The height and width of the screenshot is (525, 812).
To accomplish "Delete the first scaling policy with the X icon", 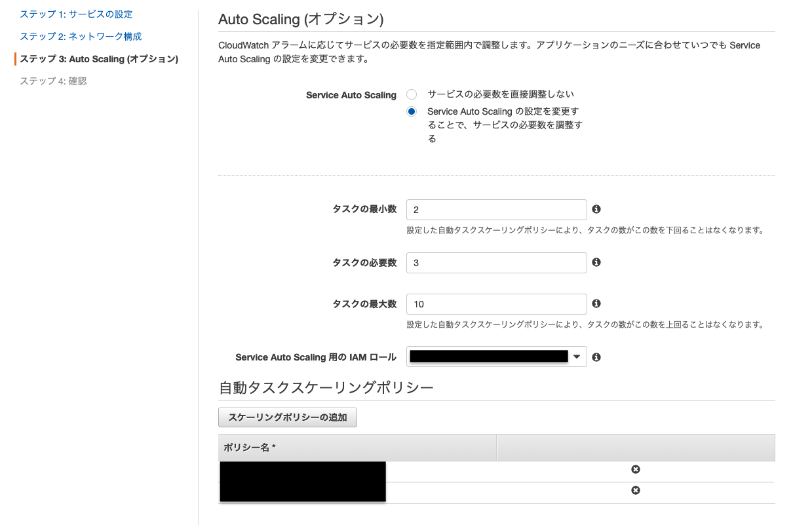I will click(x=635, y=469).
